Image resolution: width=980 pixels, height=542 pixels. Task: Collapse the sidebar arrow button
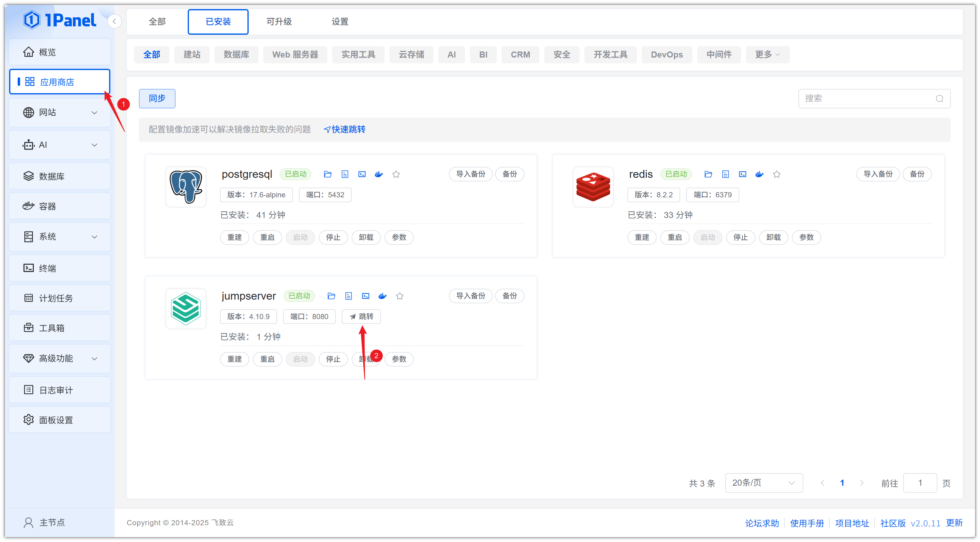click(114, 21)
